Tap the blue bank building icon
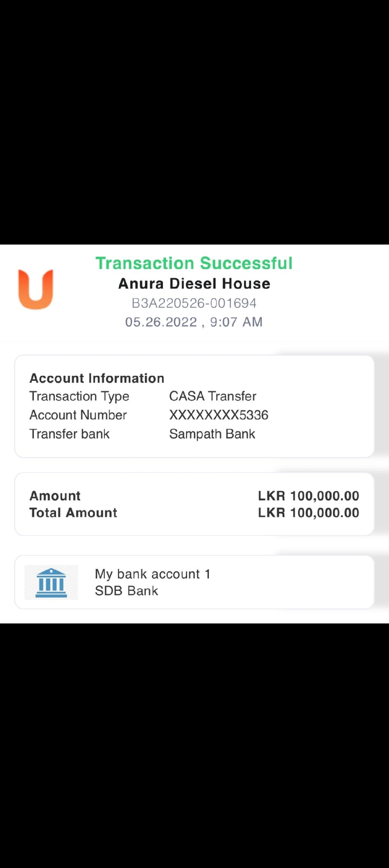The image size is (389, 868). click(51, 583)
